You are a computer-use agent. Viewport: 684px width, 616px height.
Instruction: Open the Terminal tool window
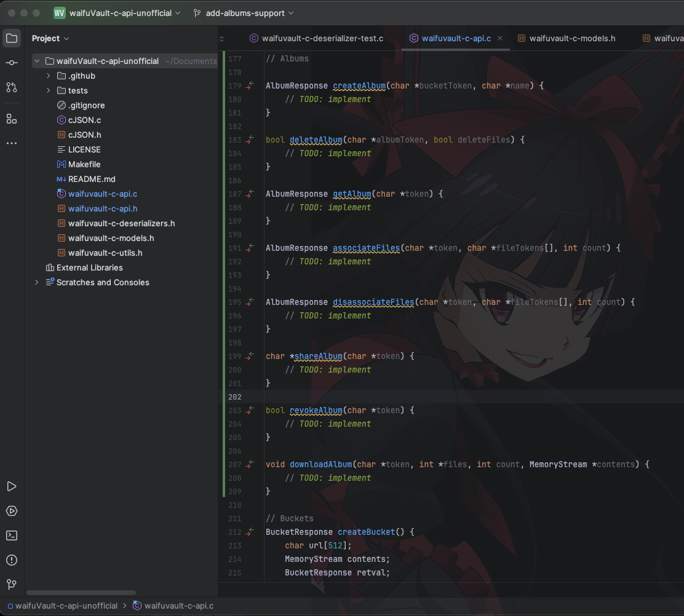(12, 535)
